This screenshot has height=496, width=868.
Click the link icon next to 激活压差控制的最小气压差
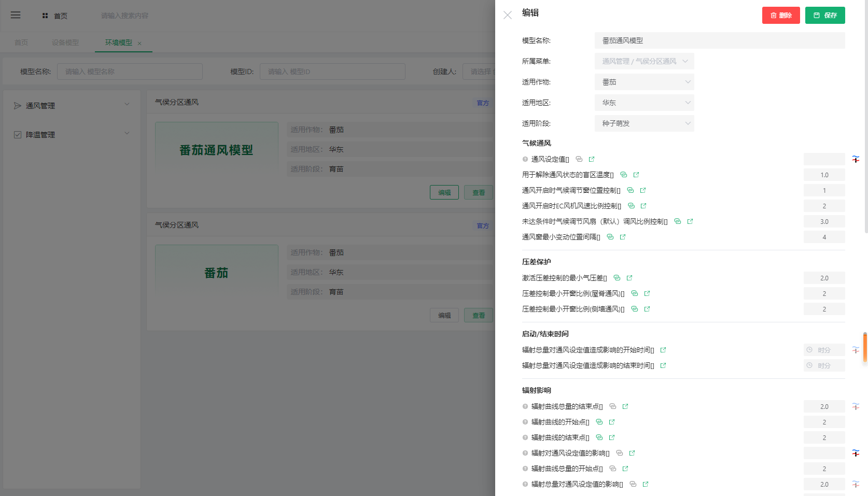617,278
